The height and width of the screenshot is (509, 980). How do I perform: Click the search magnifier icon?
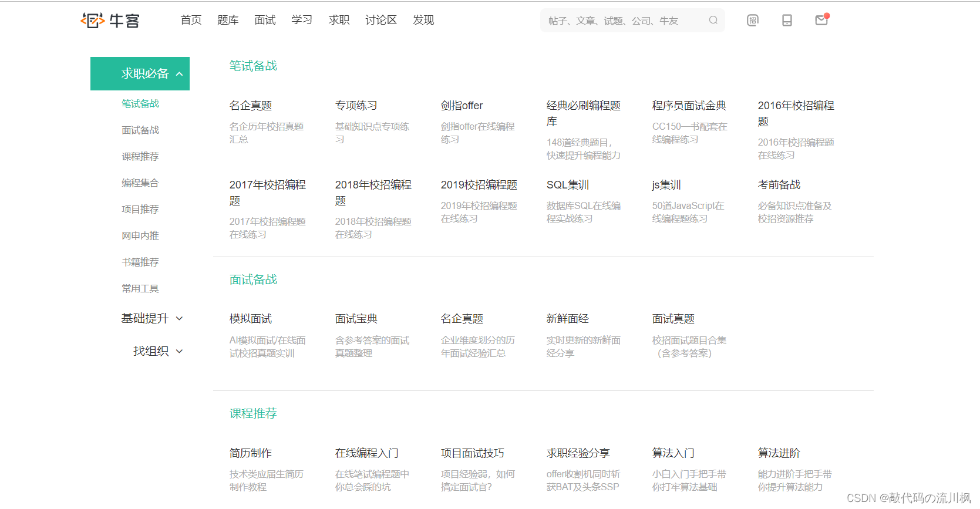(713, 20)
